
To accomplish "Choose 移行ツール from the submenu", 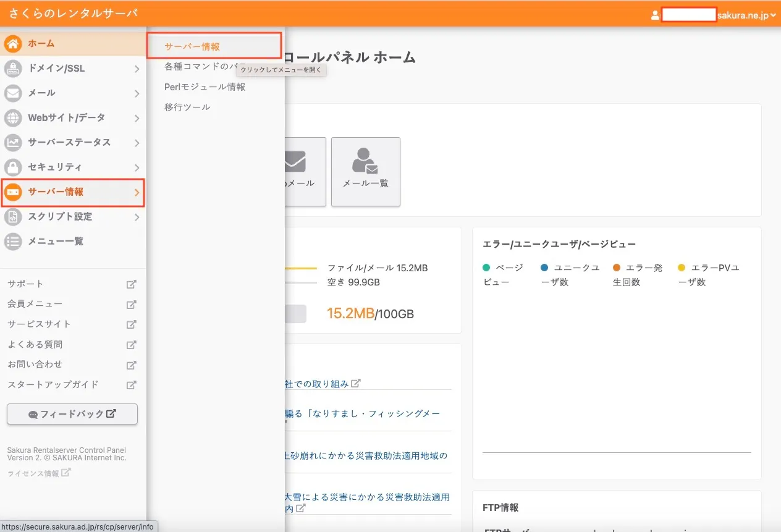I will pos(187,107).
